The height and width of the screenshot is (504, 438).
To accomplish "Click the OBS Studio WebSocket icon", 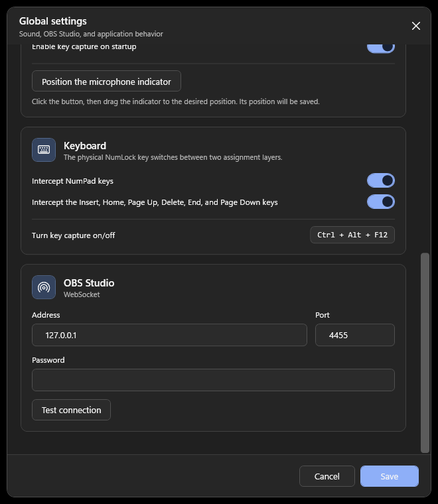I will 44,287.
